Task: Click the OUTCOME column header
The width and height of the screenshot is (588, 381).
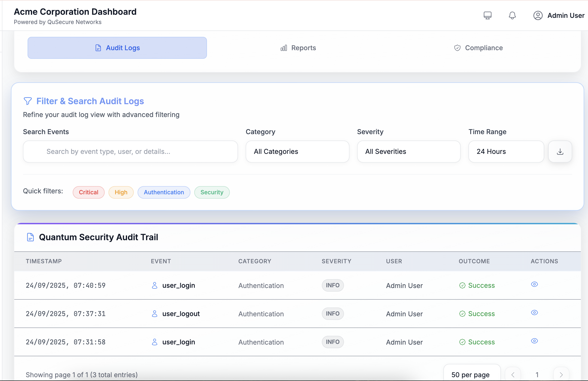Action: (x=474, y=261)
